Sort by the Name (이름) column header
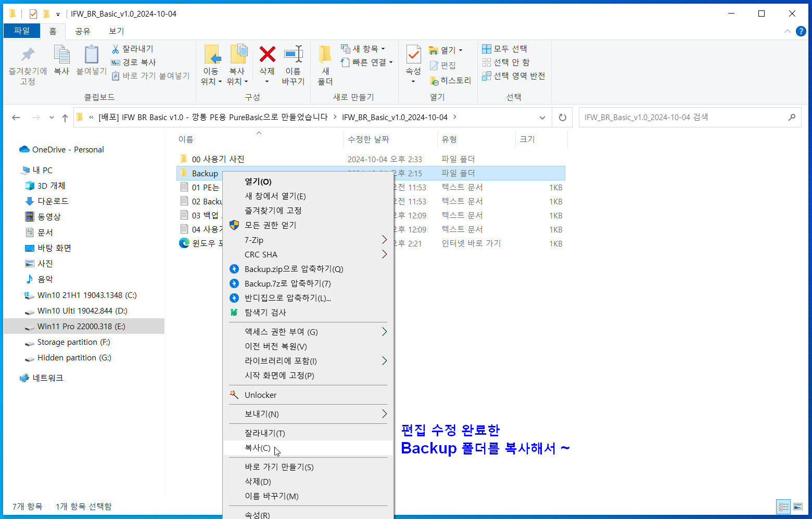The height and width of the screenshot is (519, 812). tap(186, 139)
